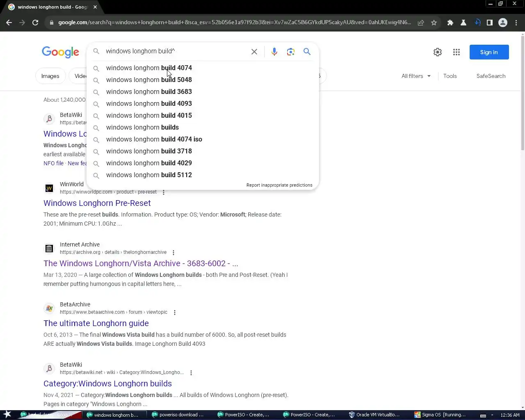Click the star start button in taskbar
525x420 pixels.
(x=7, y=415)
